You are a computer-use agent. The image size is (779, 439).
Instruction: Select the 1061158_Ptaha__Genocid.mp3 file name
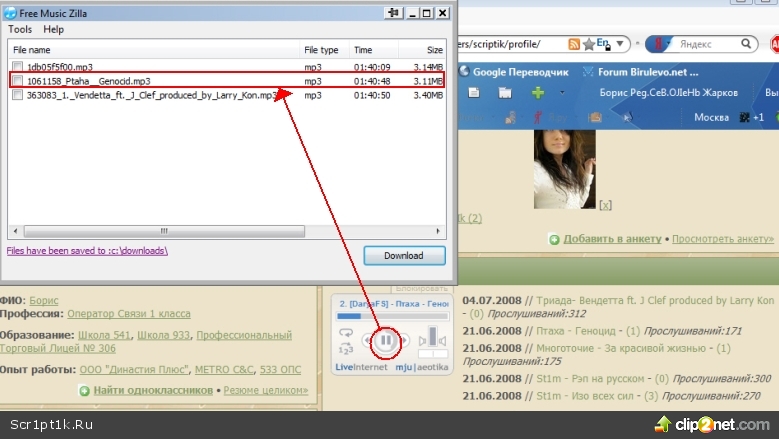(88, 81)
